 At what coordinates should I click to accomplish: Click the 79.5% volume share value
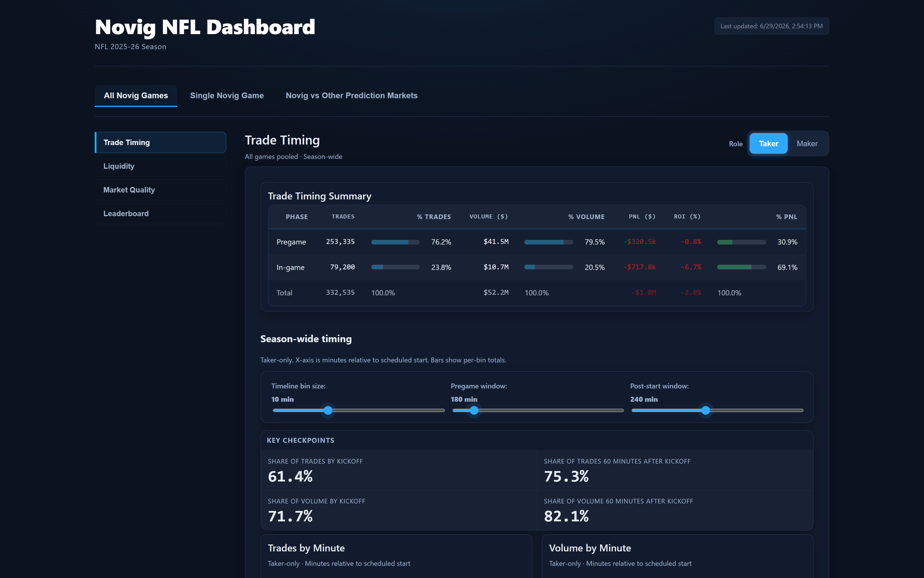pyautogui.click(x=595, y=242)
